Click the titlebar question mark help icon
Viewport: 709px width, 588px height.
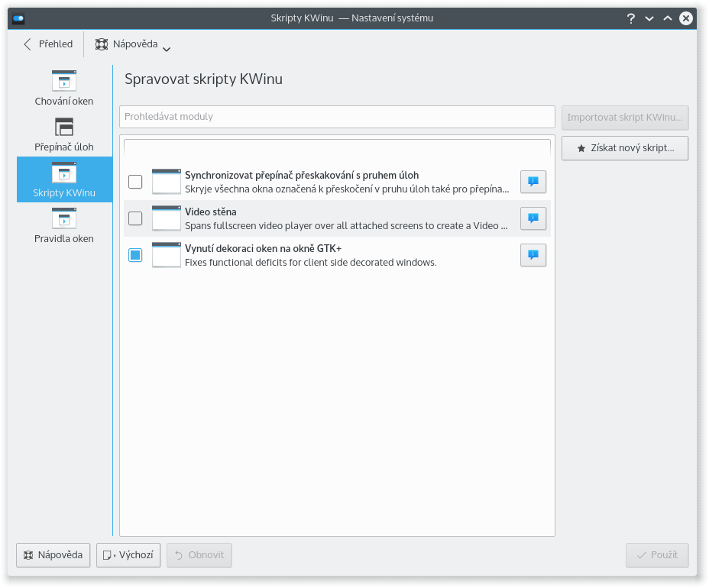631,18
